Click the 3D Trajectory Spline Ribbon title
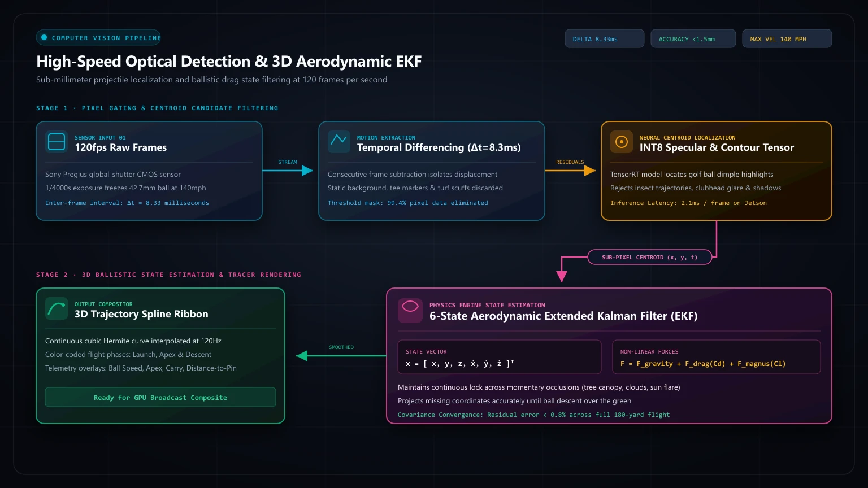The height and width of the screenshot is (488, 868). (x=141, y=314)
